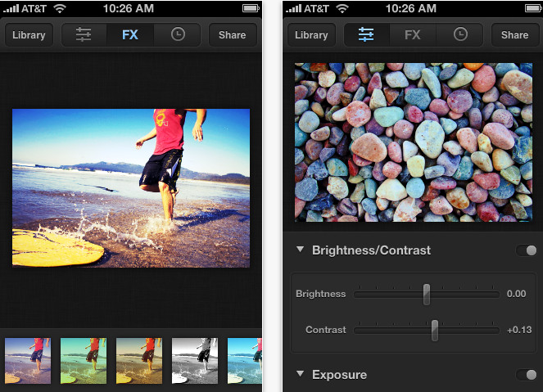Image resolution: width=543 pixels, height=392 pixels.
Task: Apply the green-tinted second filter thumbnail
Action: pos(84,361)
